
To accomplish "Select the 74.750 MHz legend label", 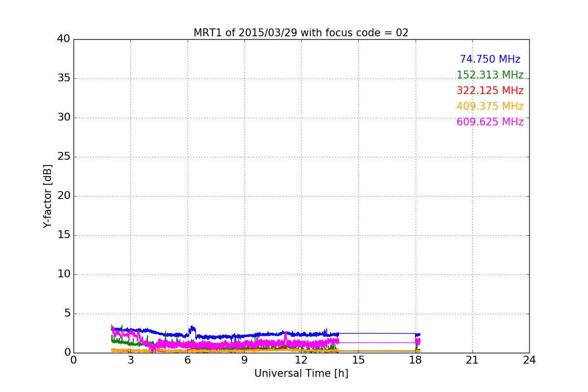I will 490,59.
